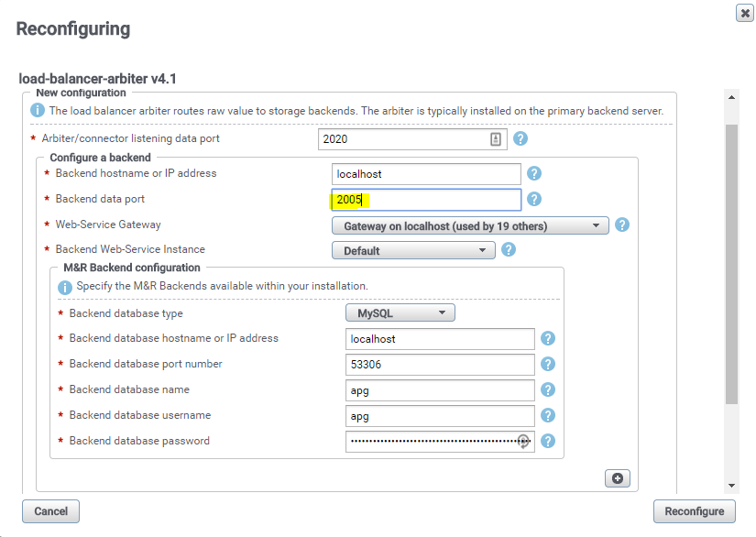
Task: Click scrollbar down arrow at the bottom
Action: [x=731, y=485]
